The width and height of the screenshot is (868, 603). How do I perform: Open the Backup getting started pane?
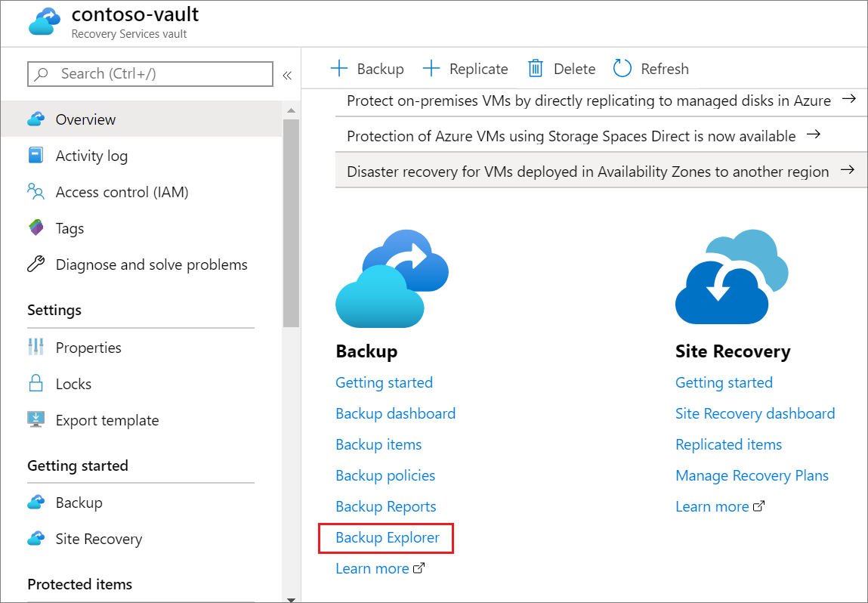pos(384,382)
